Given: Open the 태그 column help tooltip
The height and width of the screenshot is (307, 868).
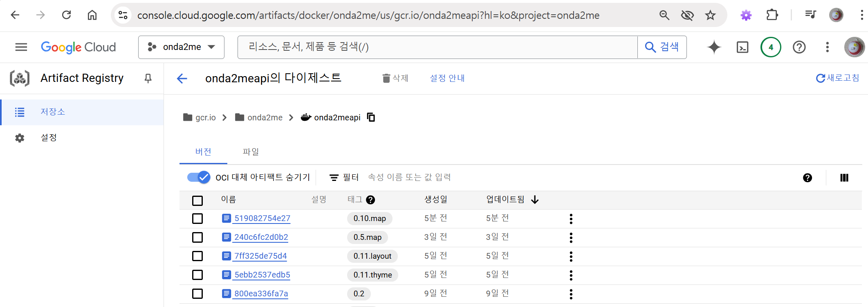Looking at the screenshot, I should (370, 200).
